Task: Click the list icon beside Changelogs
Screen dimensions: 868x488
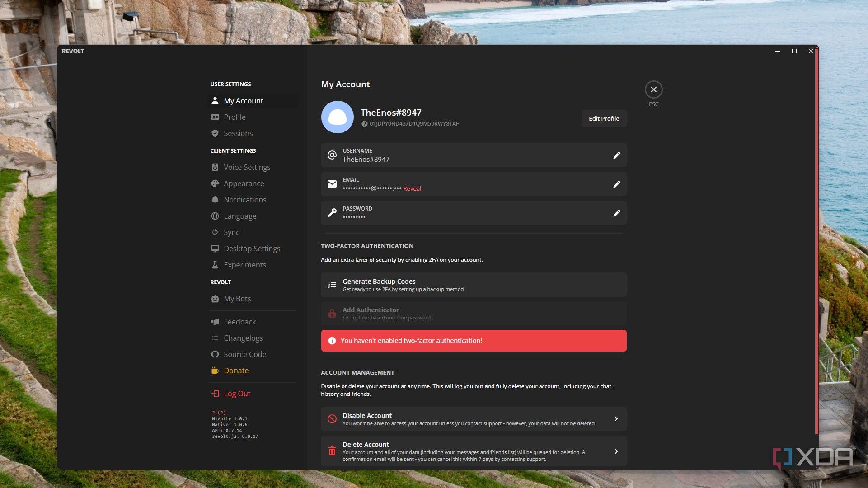Action: pos(215,338)
